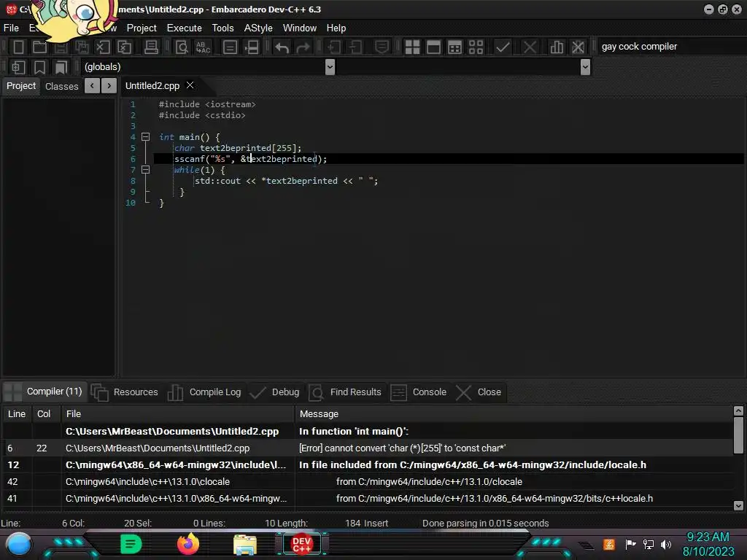Image resolution: width=747 pixels, height=560 pixels.
Task: Switch to the Project side tab
Action: [x=21, y=86]
